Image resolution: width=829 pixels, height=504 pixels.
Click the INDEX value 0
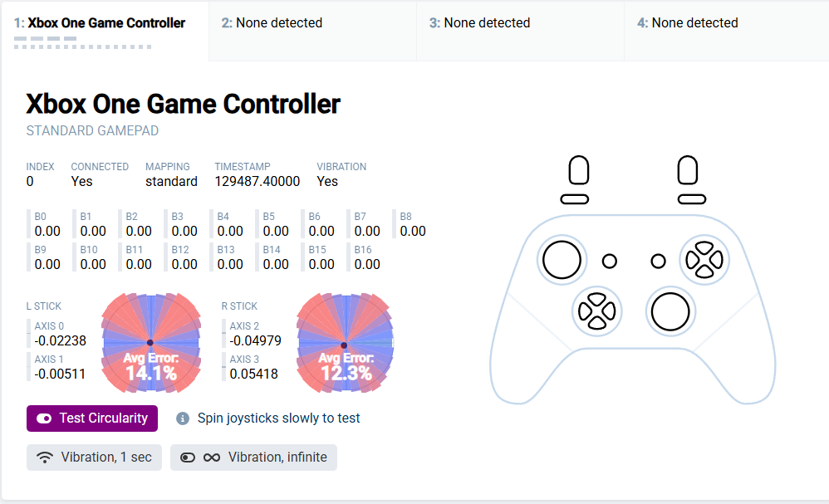(30, 181)
